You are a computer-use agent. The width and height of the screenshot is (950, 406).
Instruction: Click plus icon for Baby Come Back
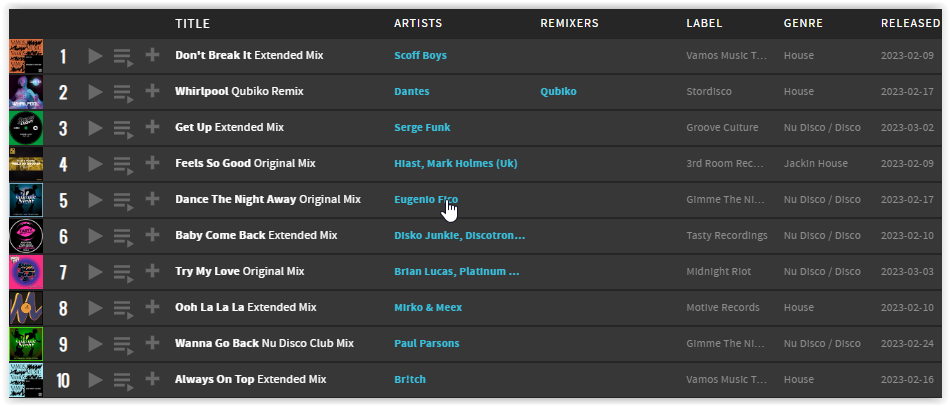coord(152,235)
